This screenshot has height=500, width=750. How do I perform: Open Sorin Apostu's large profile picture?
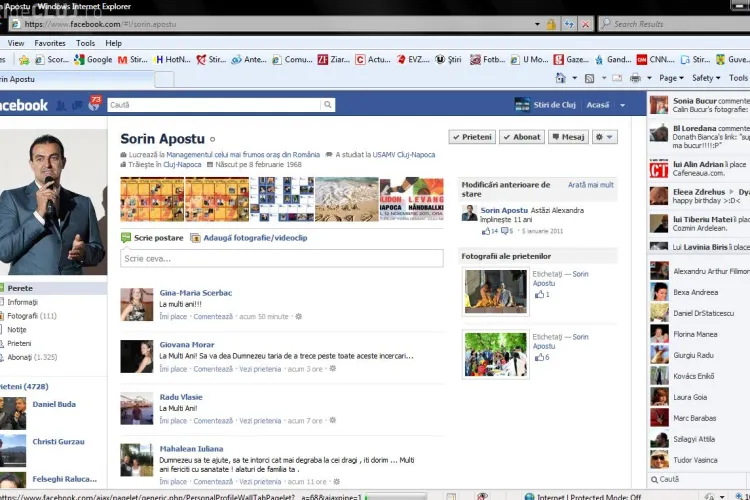coord(53,201)
